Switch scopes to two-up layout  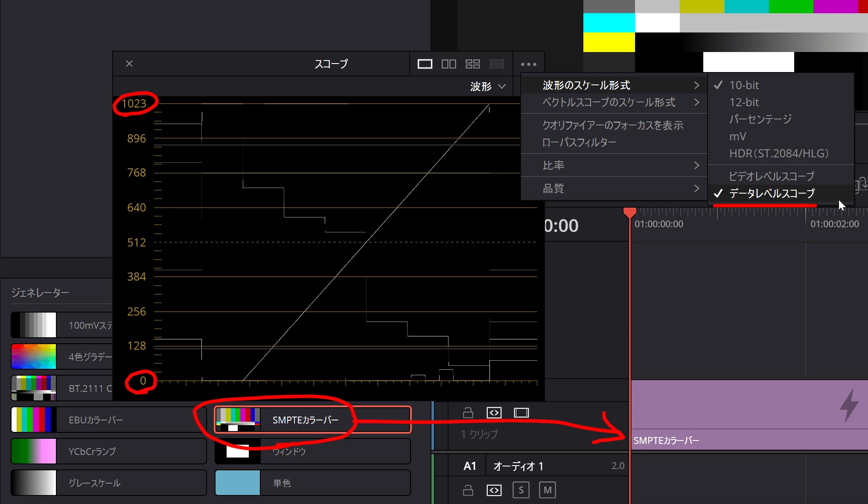[x=449, y=64]
